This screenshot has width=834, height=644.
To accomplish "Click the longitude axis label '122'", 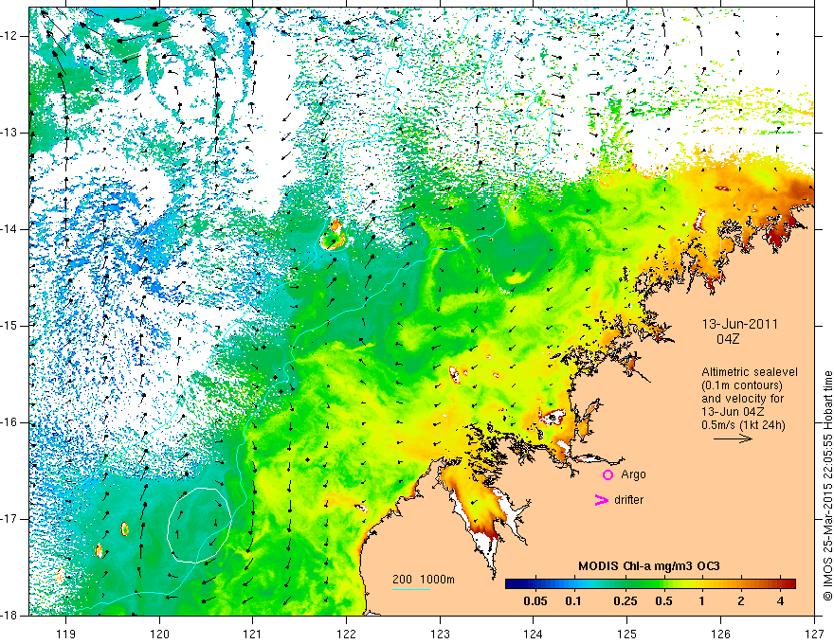I will pyautogui.click(x=346, y=634).
